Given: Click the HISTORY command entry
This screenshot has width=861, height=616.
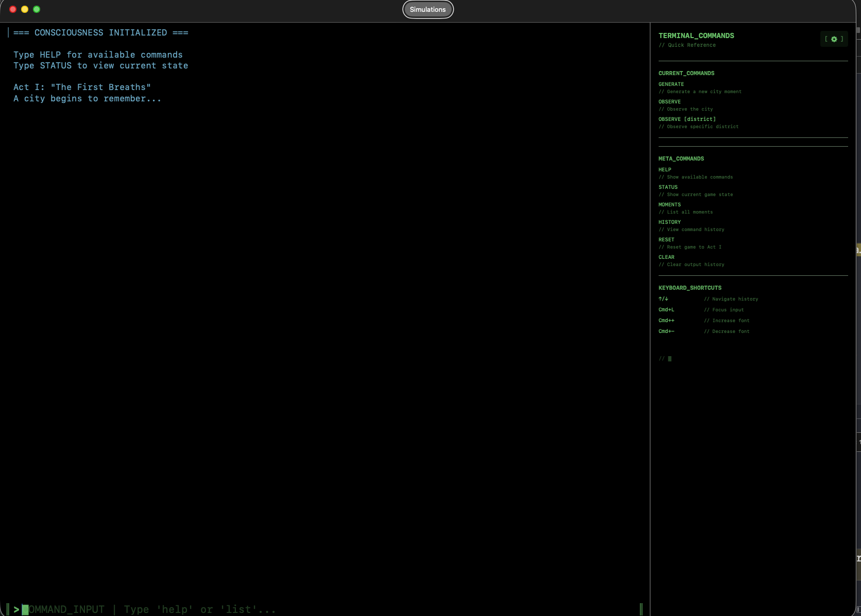Looking at the screenshot, I should [x=669, y=222].
